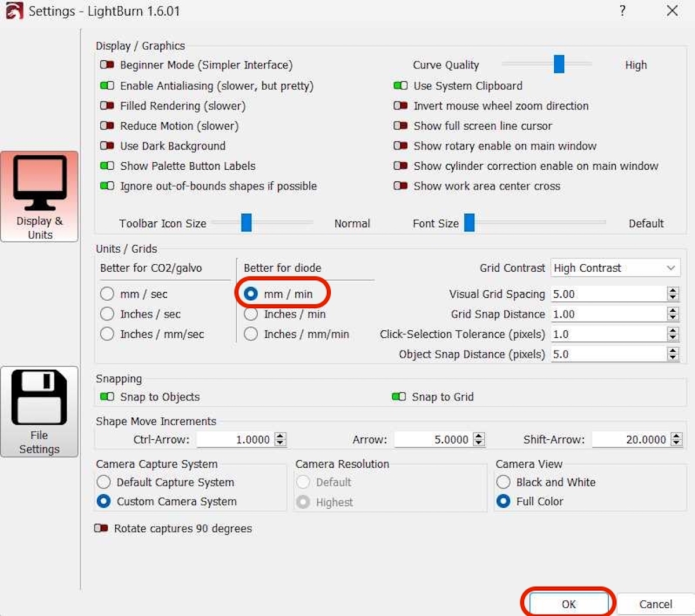The image size is (695, 616).
Task: Click the Grid Snap Distance field
Action: (x=608, y=314)
